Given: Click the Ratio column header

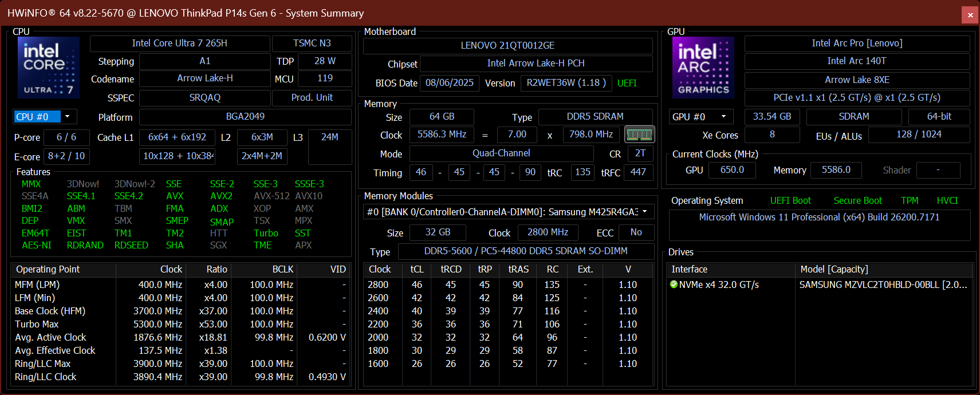Looking at the screenshot, I should 217,269.
